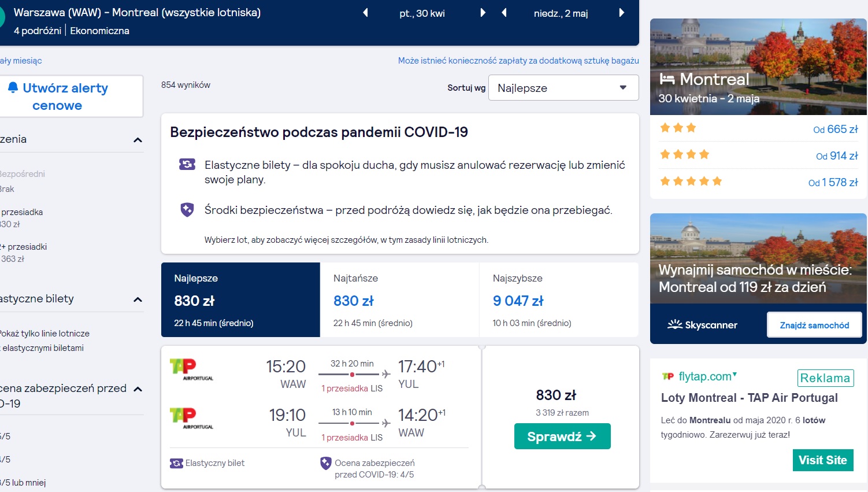The image size is (868, 492).
Task: Go to next departure date after pt., 30 kwi
Action: 483,13
